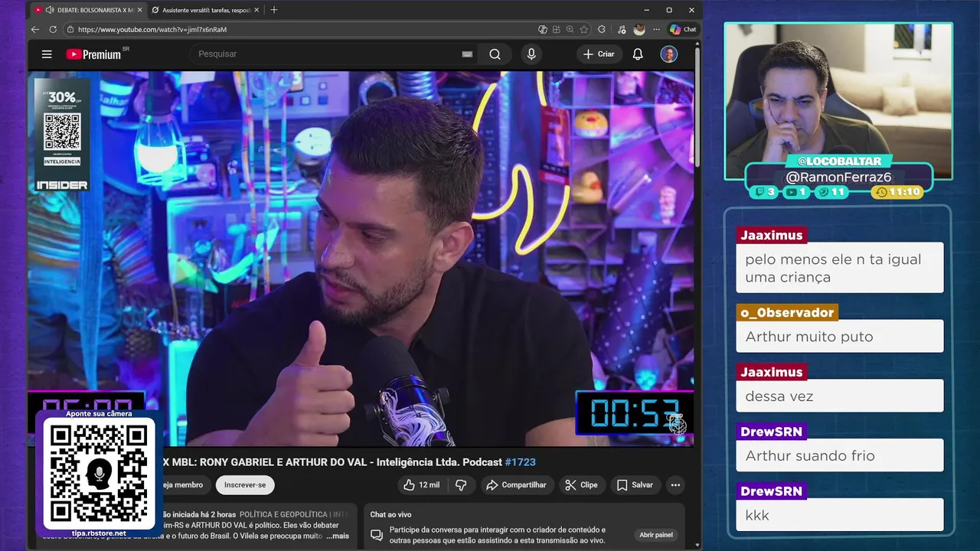Open more actions three-dot menu
This screenshot has width=980, height=551.
tap(675, 485)
